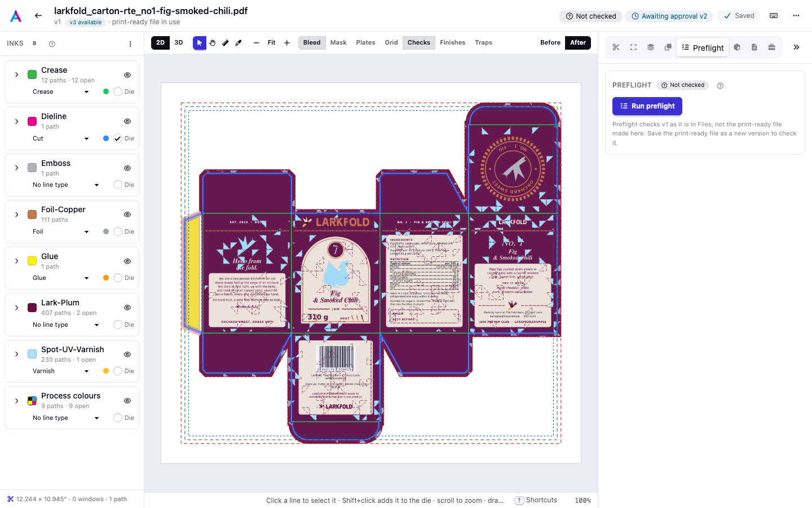Open the toolbox briefcase panel icon

tap(772, 47)
